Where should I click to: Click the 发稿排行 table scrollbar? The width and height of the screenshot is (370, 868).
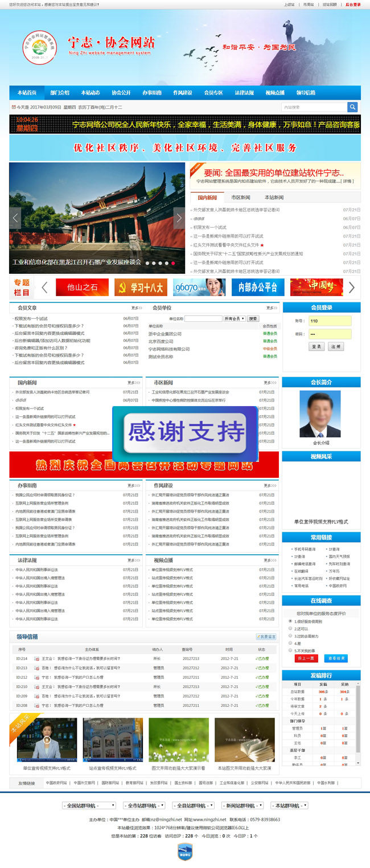[x=357, y=724]
